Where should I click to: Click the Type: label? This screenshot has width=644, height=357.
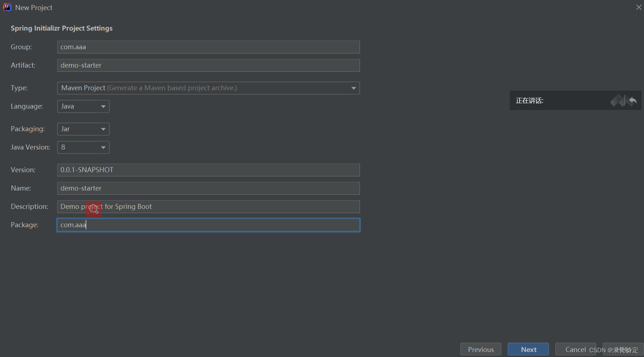pyautogui.click(x=19, y=88)
